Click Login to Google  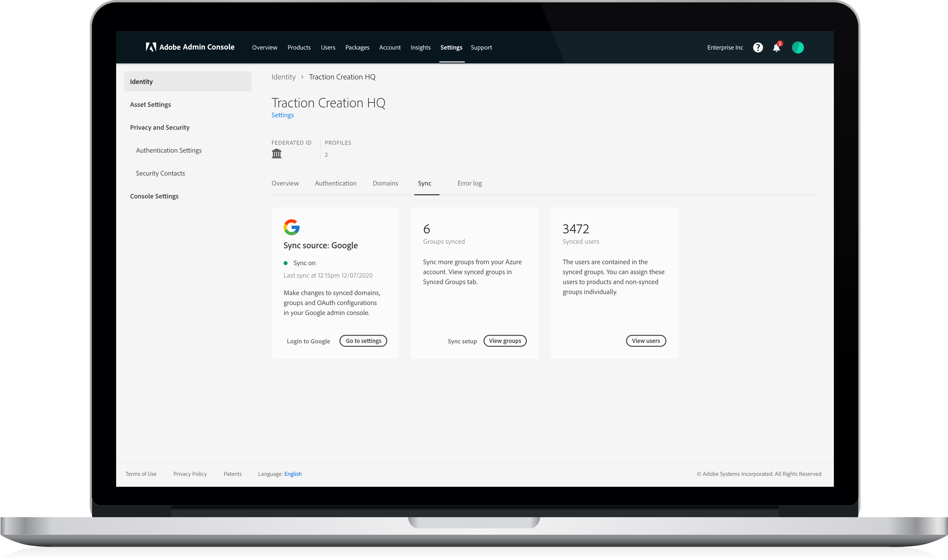[308, 341]
